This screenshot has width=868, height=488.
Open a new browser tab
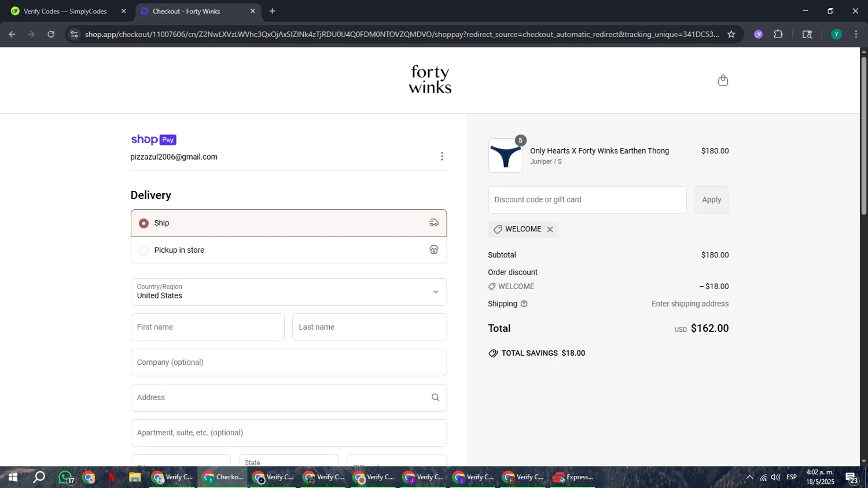tap(272, 11)
